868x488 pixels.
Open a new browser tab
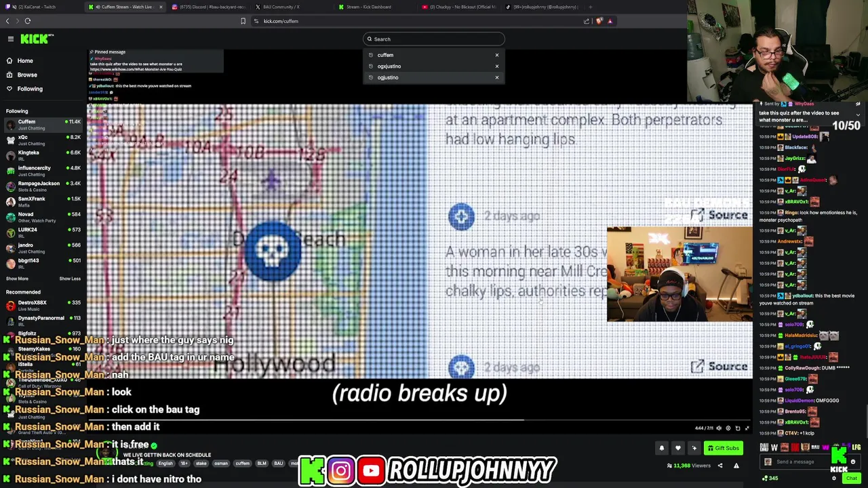[x=590, y=7]
